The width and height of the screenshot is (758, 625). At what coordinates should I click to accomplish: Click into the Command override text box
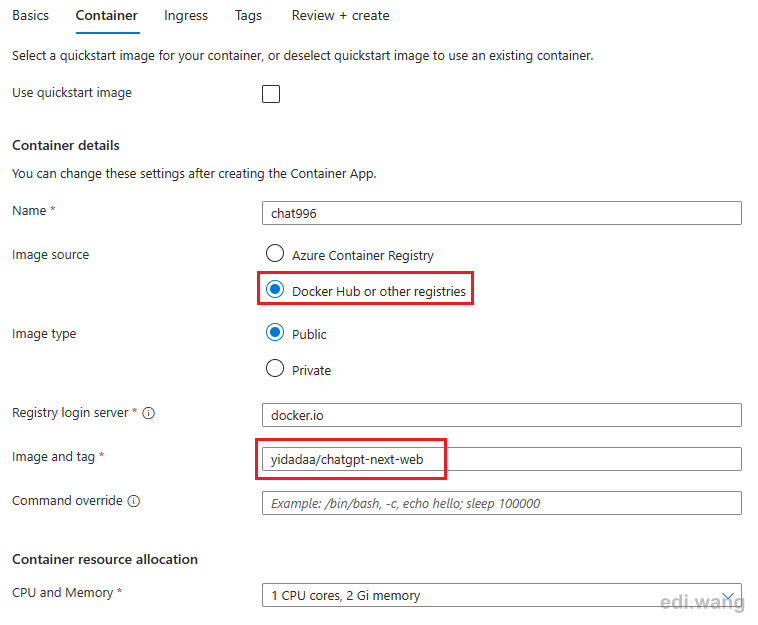pyautogui.click(x=501, y=503)
